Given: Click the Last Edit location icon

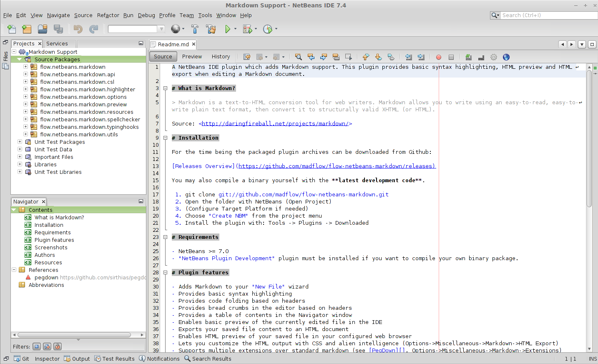Looking at the screenshot, I should coord(247,57).
